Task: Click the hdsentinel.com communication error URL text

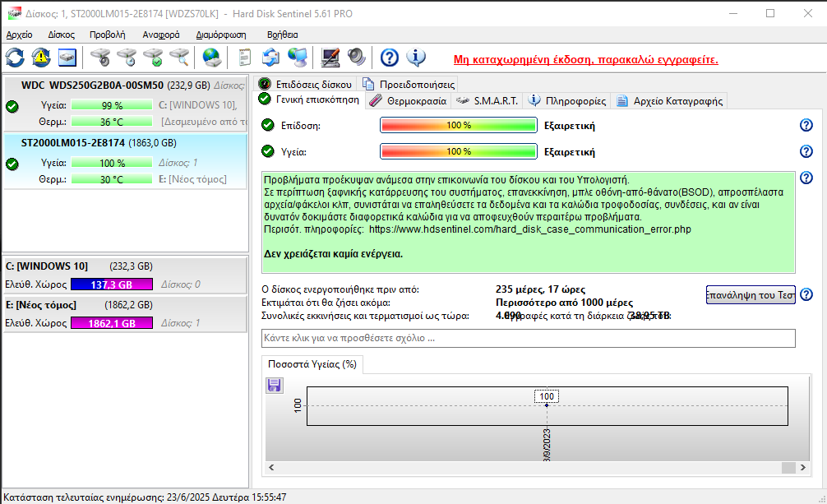Action: pos(530,229)
